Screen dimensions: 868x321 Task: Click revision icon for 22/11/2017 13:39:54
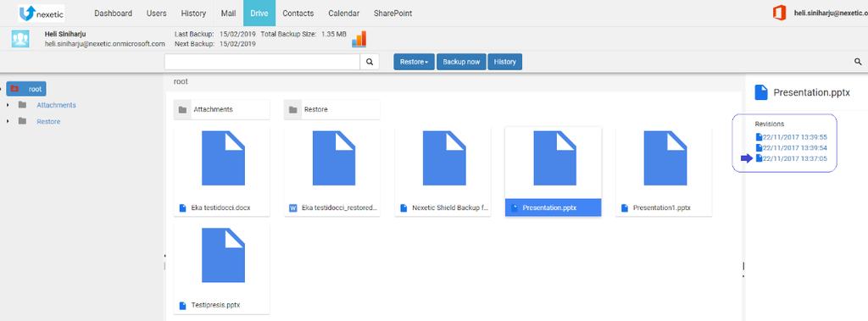tap(759, 147)
